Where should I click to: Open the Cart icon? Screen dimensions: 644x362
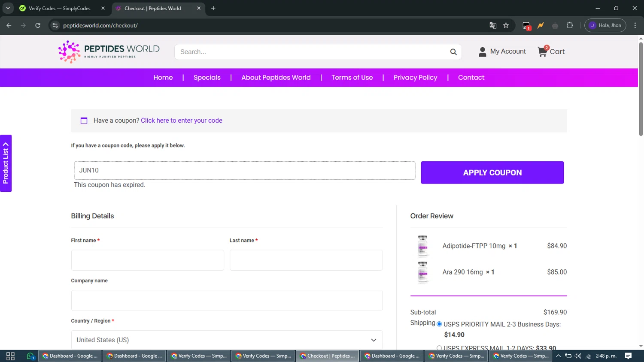click(x=543, y=51)
